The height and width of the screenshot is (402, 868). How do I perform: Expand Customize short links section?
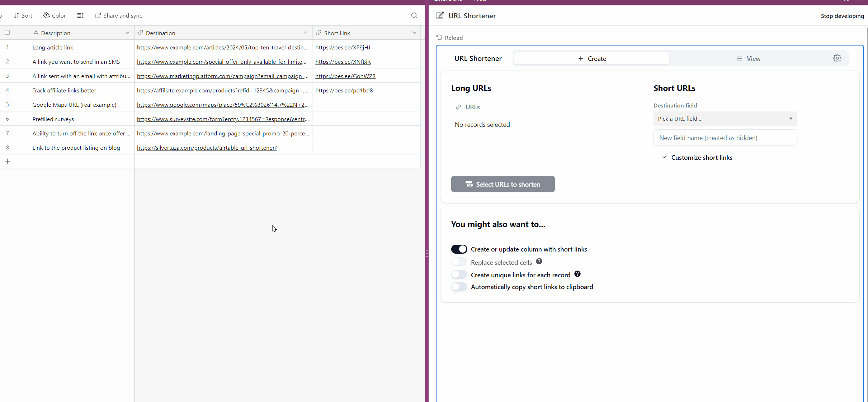pyautogui.click(x=697, y=157)
